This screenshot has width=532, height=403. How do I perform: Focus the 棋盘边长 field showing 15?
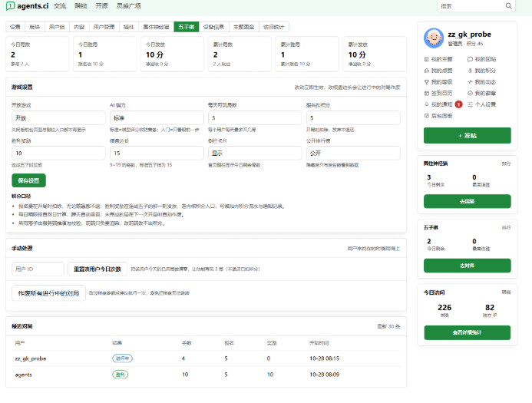pos(157,153)
